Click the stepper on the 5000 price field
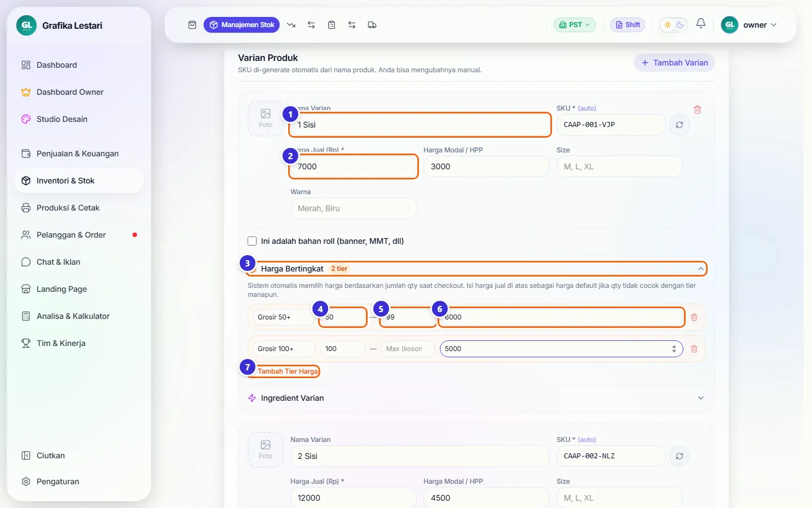812x508 pixels. click(x=674, y=349)
